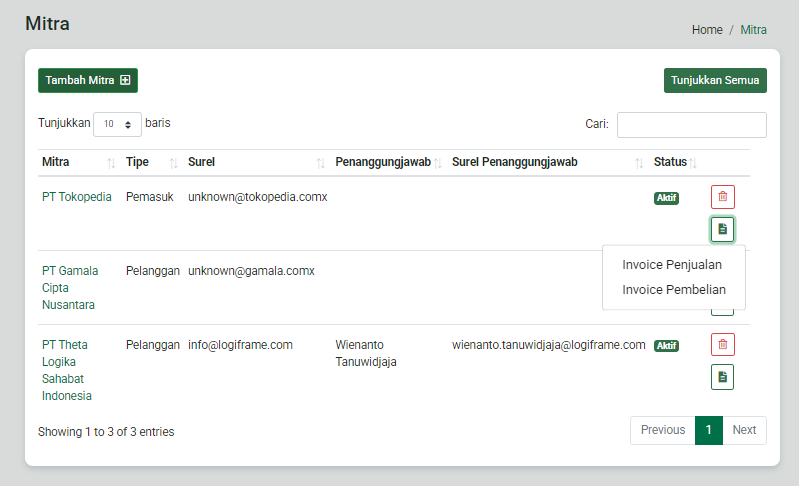Screen dimensions: 799x486
Task: Choose Invoice Penjualan from the dropdown menu
Action: coord(672,265)
